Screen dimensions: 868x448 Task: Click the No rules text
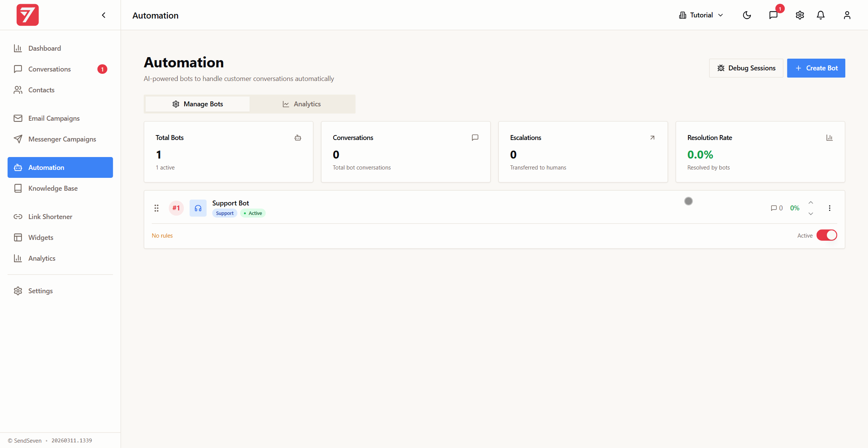162,236
